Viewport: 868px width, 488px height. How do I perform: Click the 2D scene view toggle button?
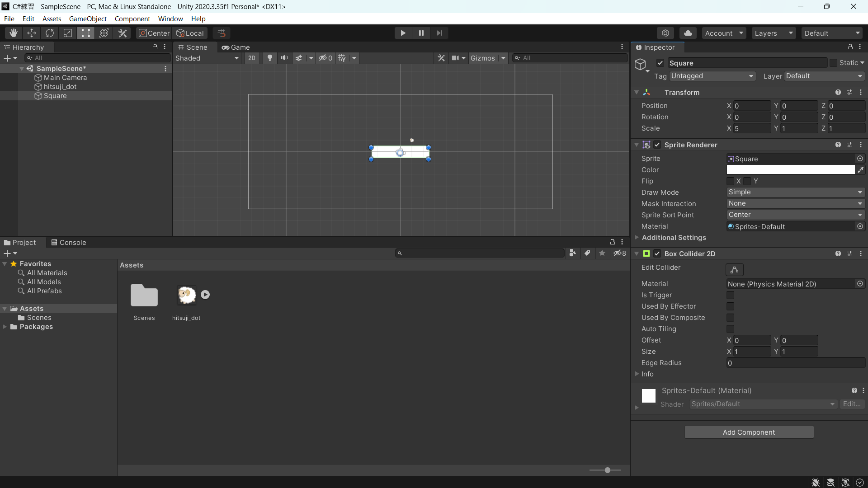click(x=250, y=58)
